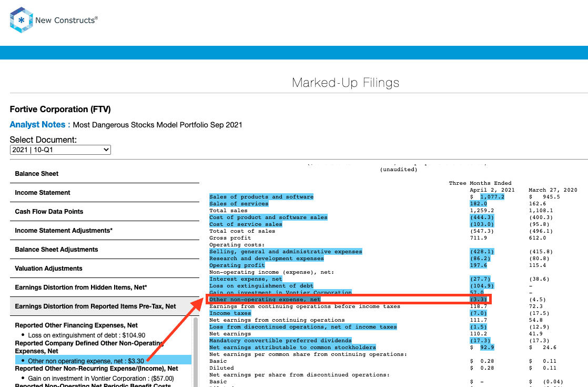The width and height of the screenshot is (588, 387).
Task: Click the sidebar panel vertical scrollbar
Action: 195,352
